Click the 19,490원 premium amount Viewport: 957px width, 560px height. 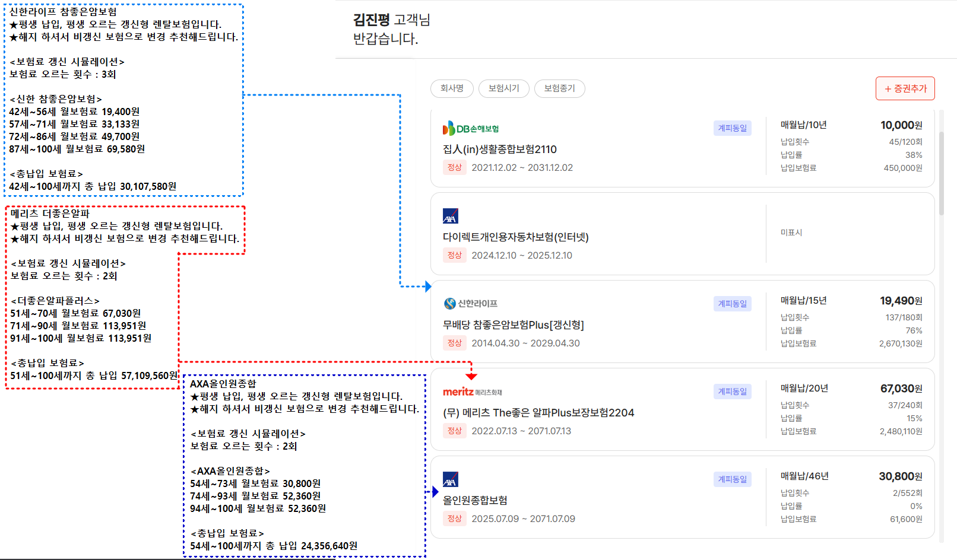pyautogui.click(x=901, y=301)
